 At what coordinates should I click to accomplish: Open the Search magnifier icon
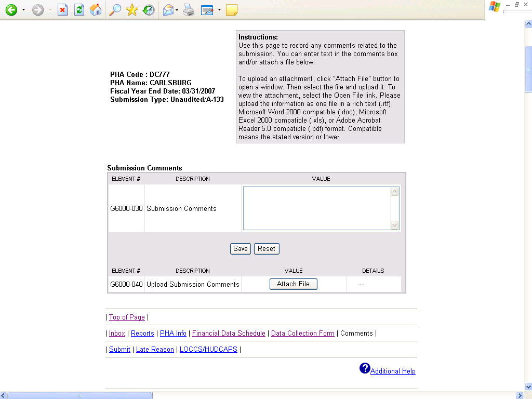click(x=115, y=10)
